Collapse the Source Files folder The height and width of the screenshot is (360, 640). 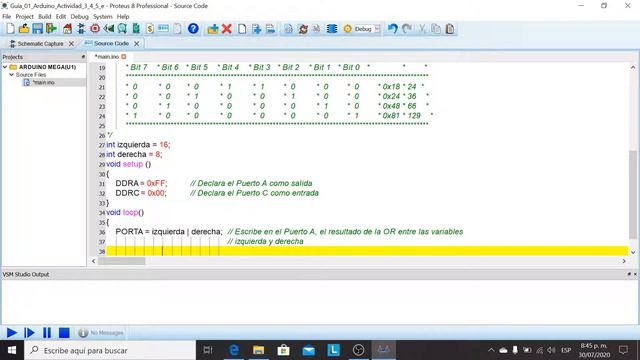coord(11,75)
